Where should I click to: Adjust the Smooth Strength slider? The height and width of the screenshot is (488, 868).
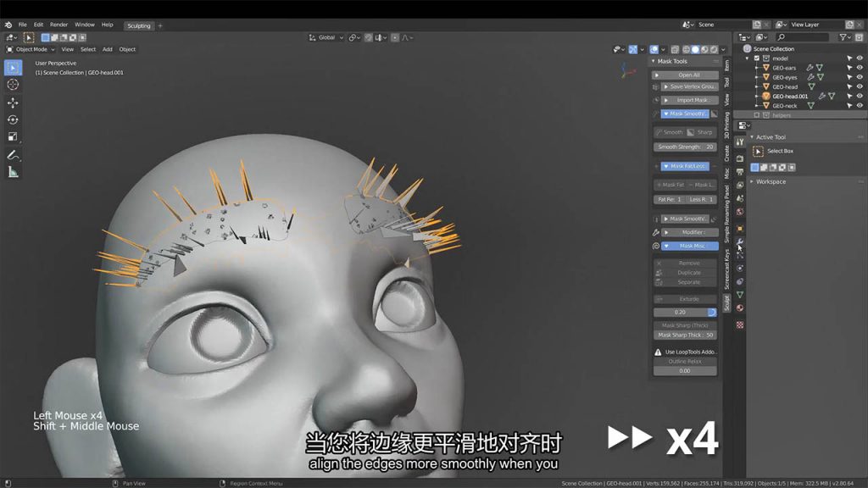click(x=685, y=147)
